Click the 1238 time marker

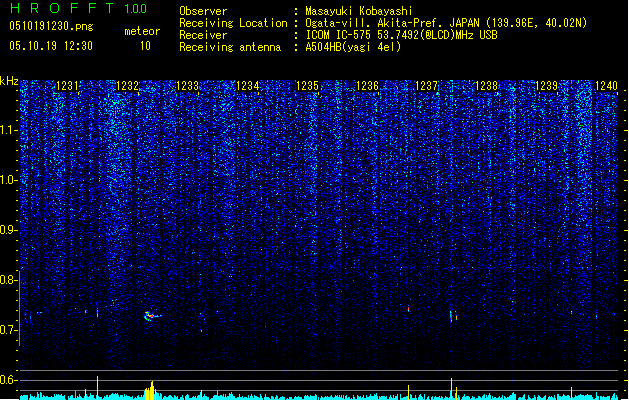[486, 86]
